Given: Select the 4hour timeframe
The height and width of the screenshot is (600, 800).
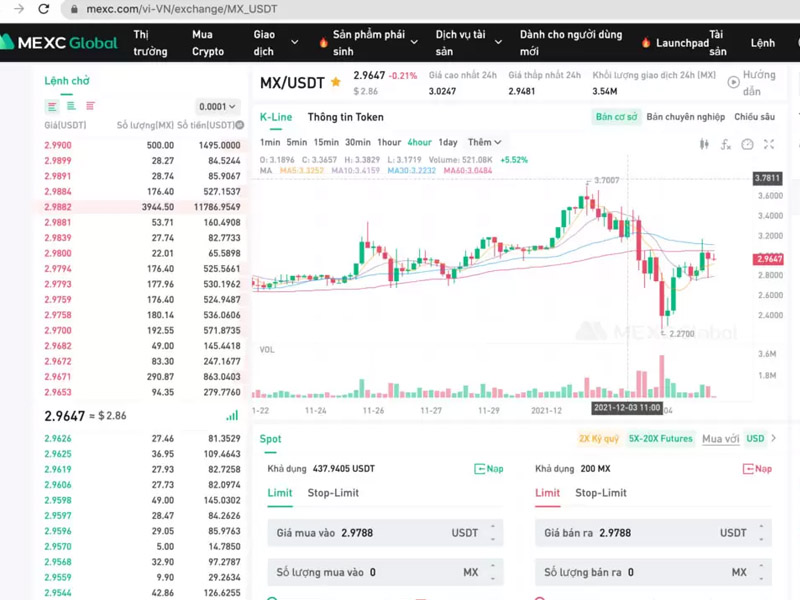Looking at the screenshot, I should (419, 142).
